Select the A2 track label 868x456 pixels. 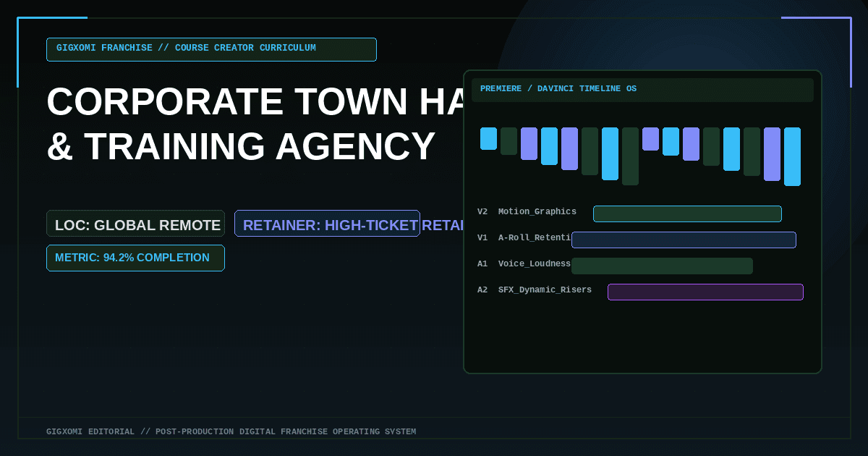(x=482, y=290)
